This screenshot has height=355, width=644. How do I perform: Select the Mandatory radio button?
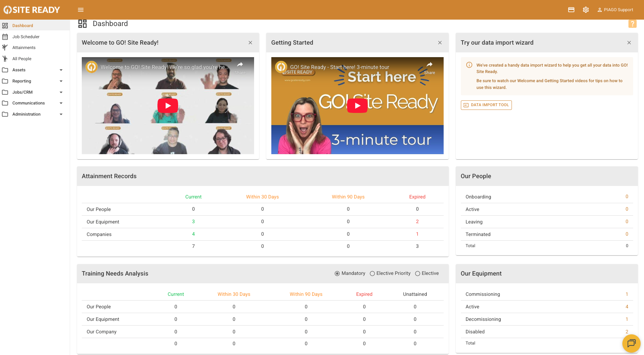337,274
